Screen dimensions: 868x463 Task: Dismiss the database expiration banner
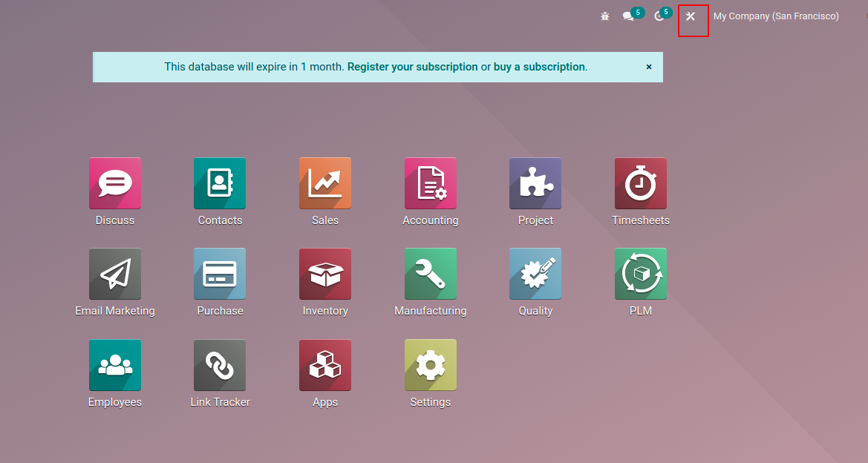649,67
